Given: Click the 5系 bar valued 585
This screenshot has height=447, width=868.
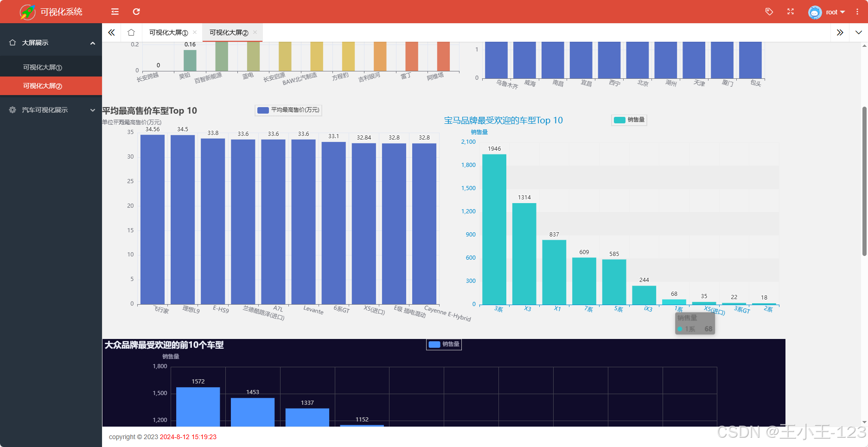Looking at the screenshot, I should (x=614, y=282).
